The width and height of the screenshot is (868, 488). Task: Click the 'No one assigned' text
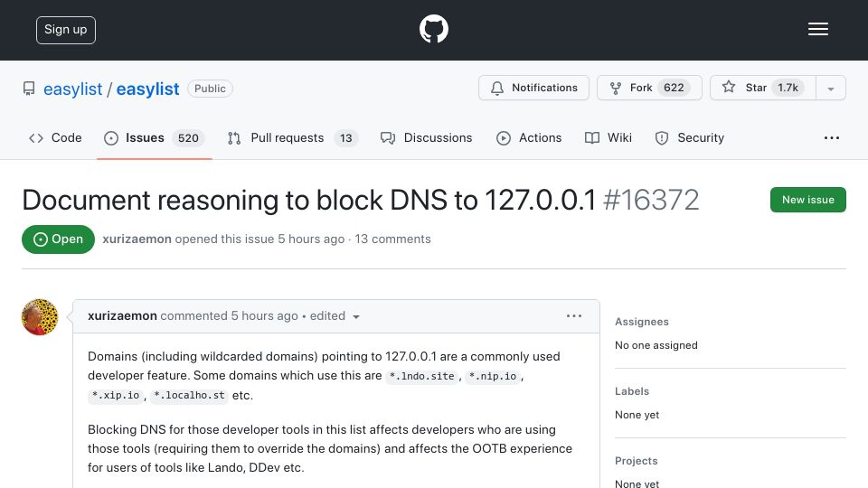tap(656, 345)
